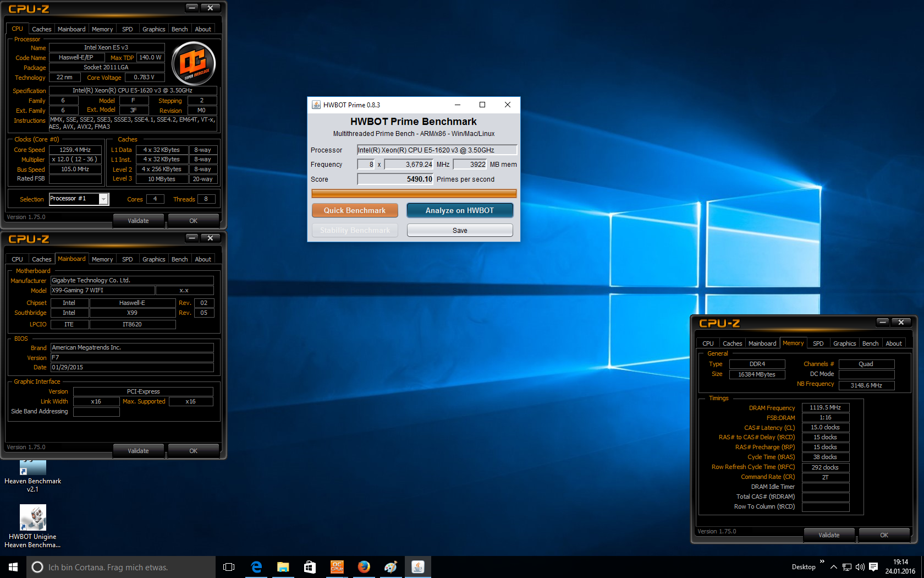Open the Windows Start menu
This screenshot has width=924, height=578.
tap(13, 567)
